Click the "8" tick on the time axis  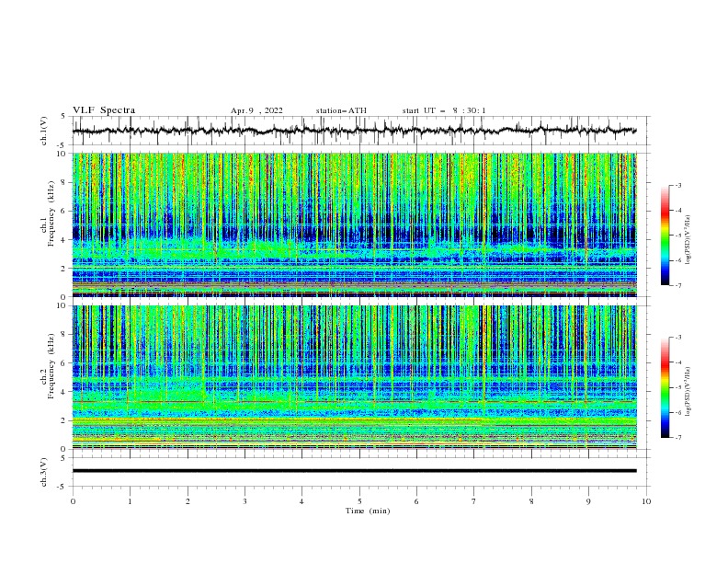click(531, 501)
